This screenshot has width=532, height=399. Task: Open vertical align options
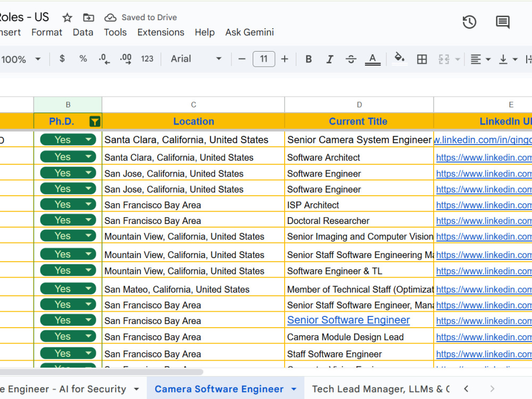point(508,59)
